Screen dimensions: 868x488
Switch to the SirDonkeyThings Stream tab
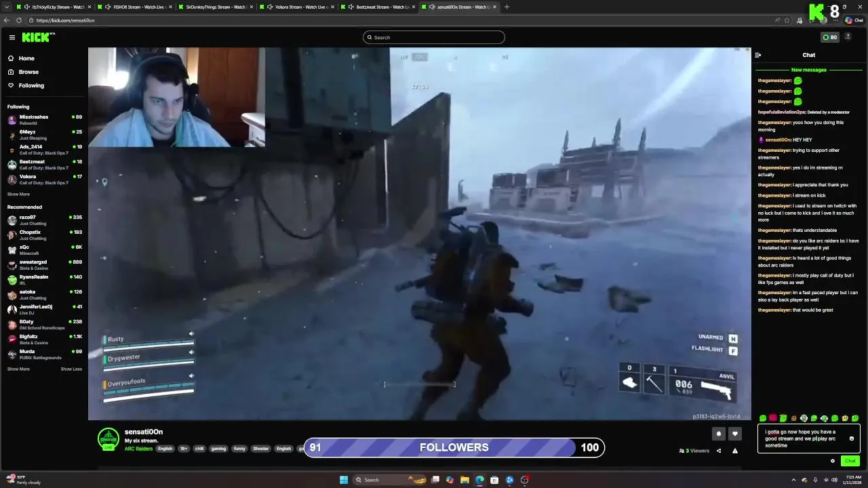pyautogui.click(x=216, y=7)
